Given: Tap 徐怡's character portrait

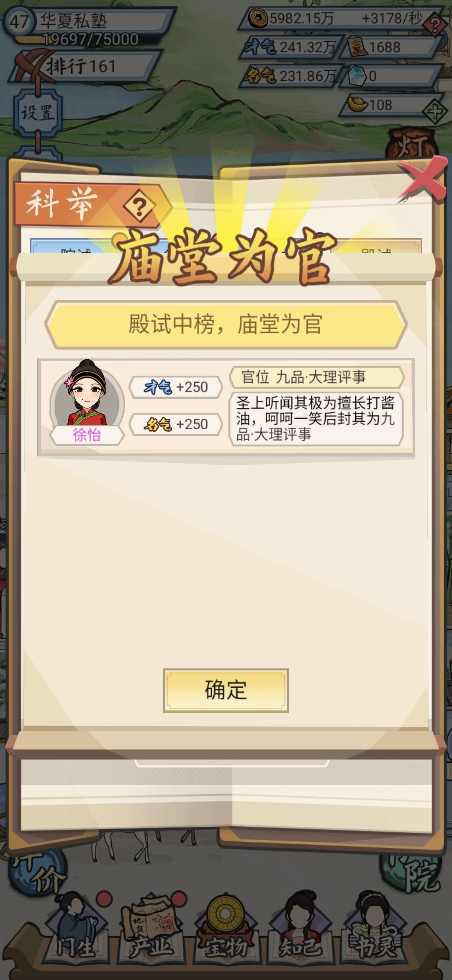Looking at the screenshot, I should [87, 394].
